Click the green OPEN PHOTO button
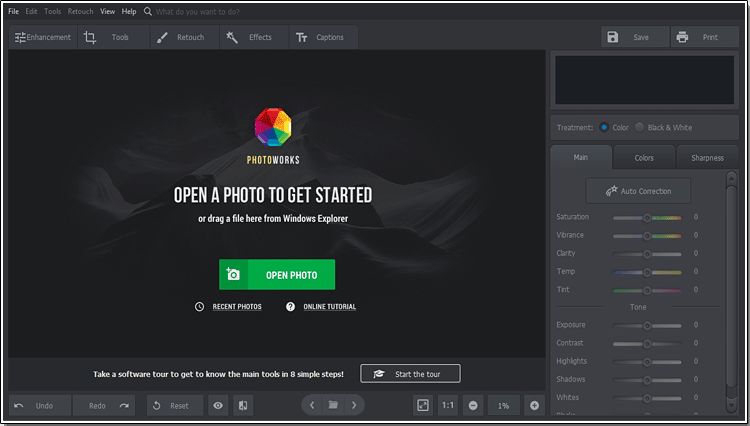750x426 pixels. pyautogui.click(x=277, y=274)
